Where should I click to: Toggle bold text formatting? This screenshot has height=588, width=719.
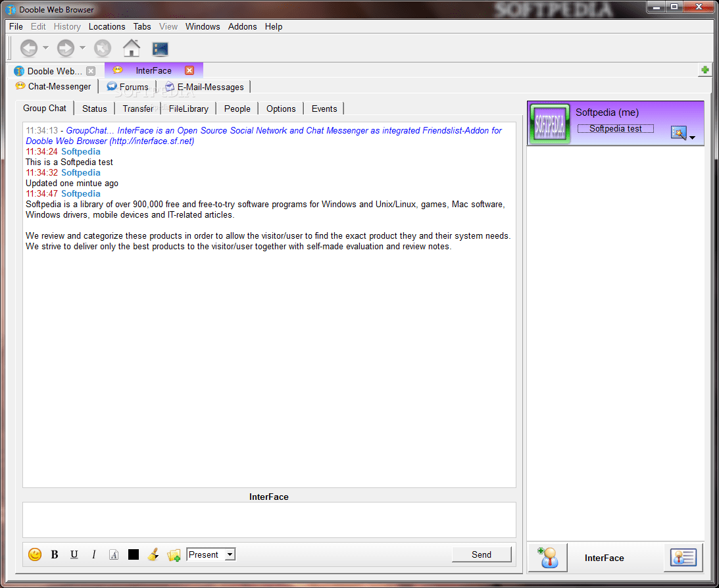click(x=55, y=554)
